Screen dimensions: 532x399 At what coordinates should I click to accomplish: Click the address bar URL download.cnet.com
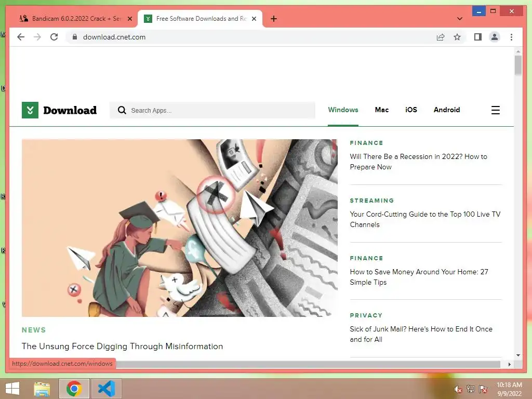tap(114, 37)
